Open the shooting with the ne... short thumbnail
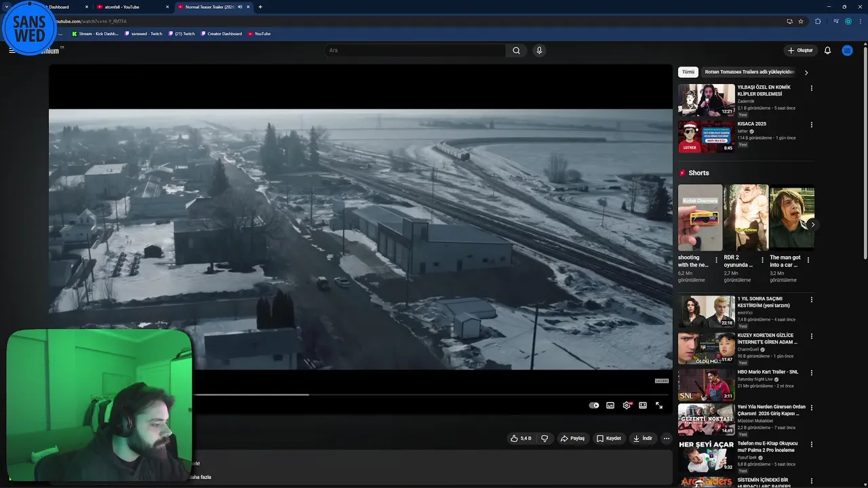The width and height of the screenshot is (868, 488). (701, 218)
